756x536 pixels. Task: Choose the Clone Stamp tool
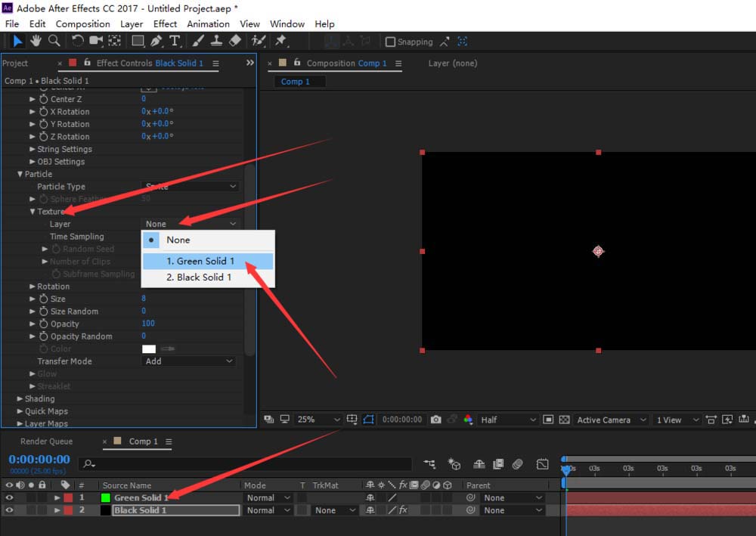[216, 41]
